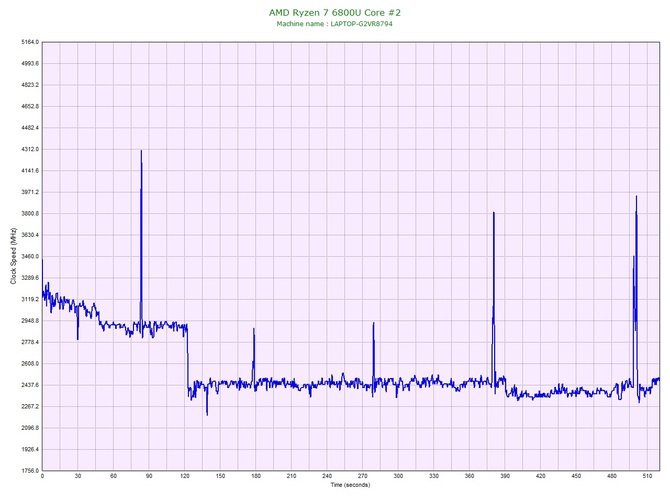
Task: Select the 4141.6 y-axis value
Action: [x=30, y=170]
